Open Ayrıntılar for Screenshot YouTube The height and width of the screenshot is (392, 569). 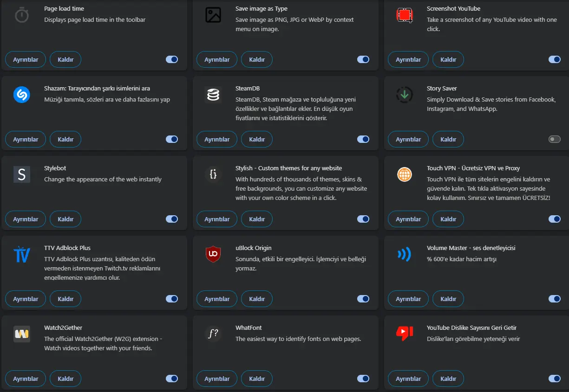click(x=408, y=59)
